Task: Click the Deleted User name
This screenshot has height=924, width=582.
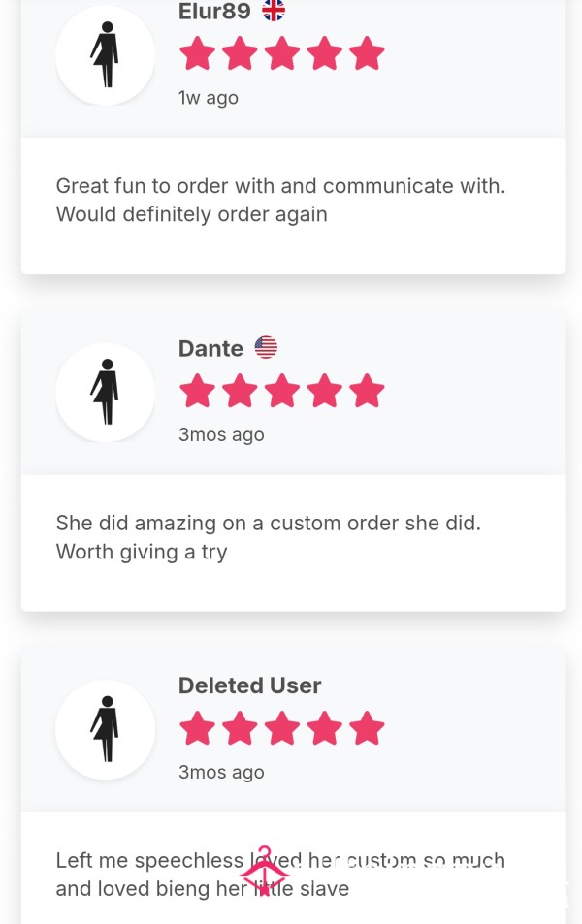Action: pyautogui.click(x=250, y=685)
